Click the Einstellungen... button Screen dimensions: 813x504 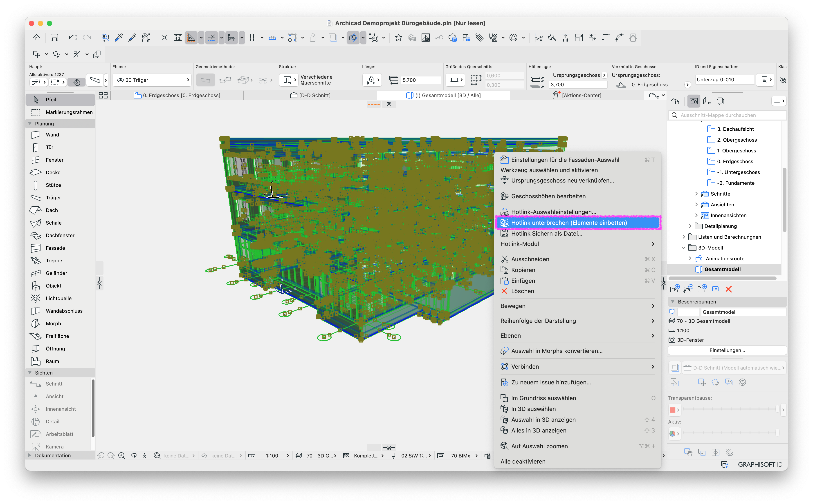[727, 350]
